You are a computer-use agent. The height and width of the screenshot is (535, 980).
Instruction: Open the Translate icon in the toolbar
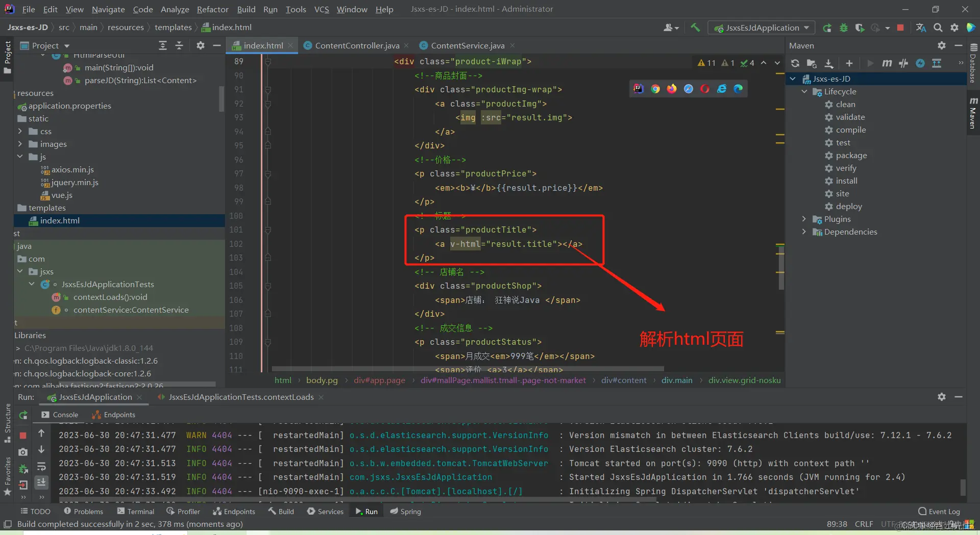[x=921, y=28]
